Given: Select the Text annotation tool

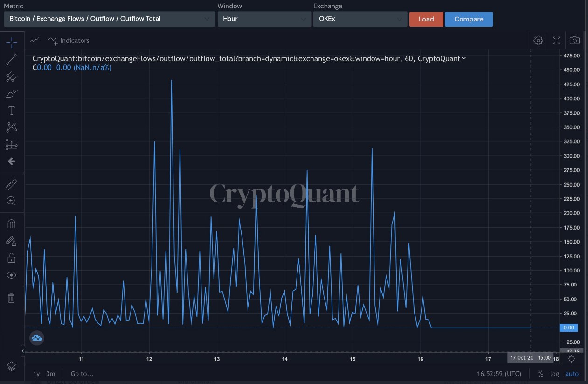Looking at the screenshot, I should 12,111.
